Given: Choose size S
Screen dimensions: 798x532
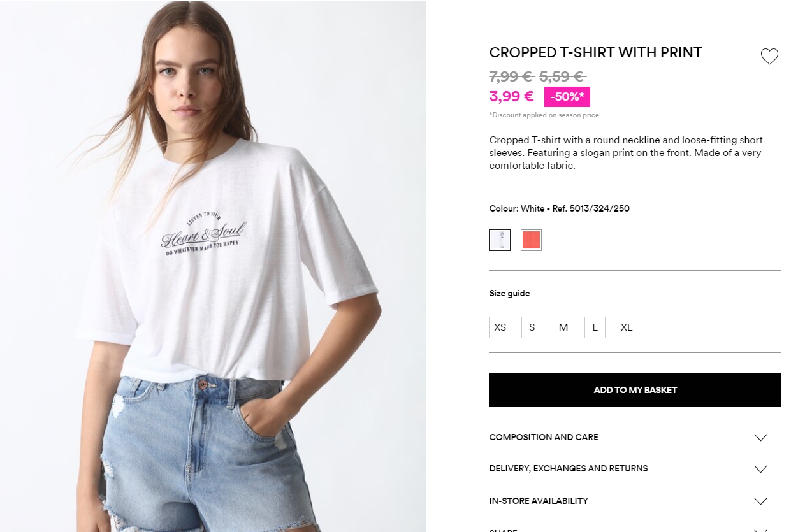Looking at the screenshot, I should pos(532,327).
